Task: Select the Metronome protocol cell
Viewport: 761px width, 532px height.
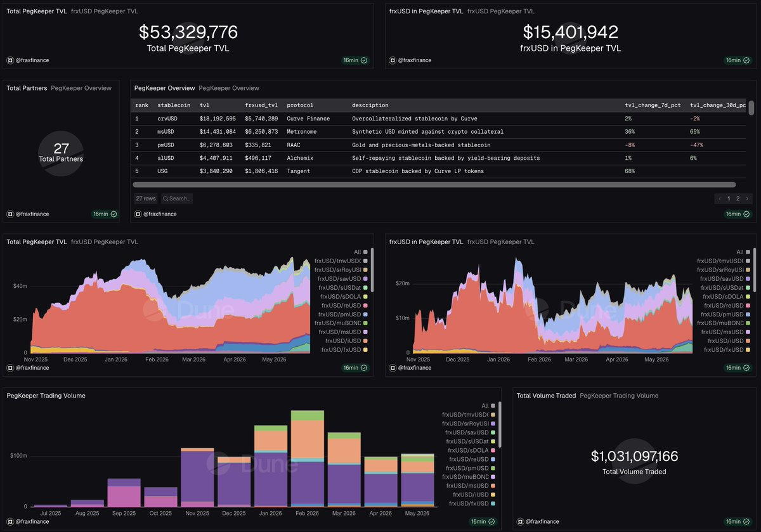Action: (x=302, y=131)
